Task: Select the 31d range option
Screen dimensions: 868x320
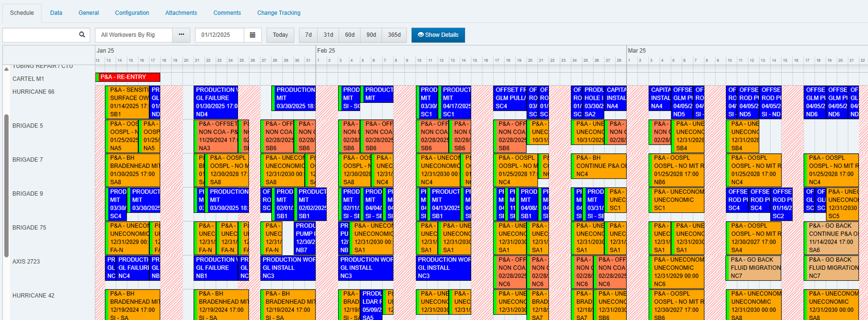Action: pyautogui.click(x=328, y=35)
